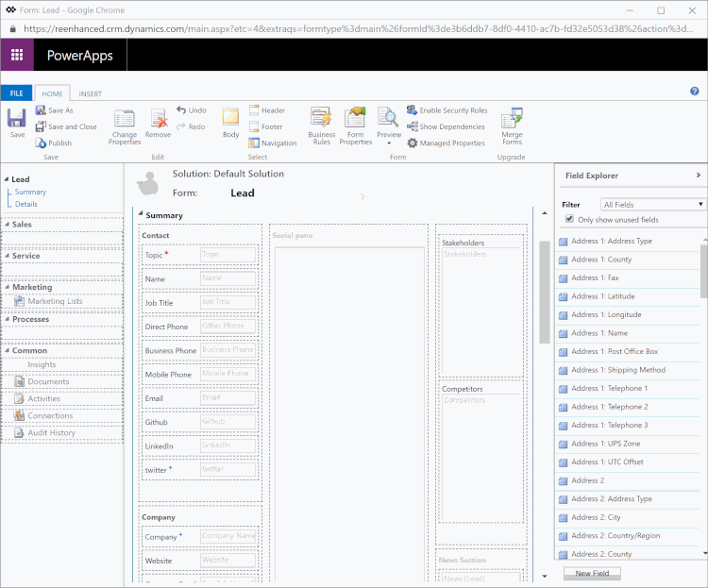Click the form canvas vertical scrollbar thumb
Image resolution: width=708 pixels, height=588 pixels.
coord(544,292)
